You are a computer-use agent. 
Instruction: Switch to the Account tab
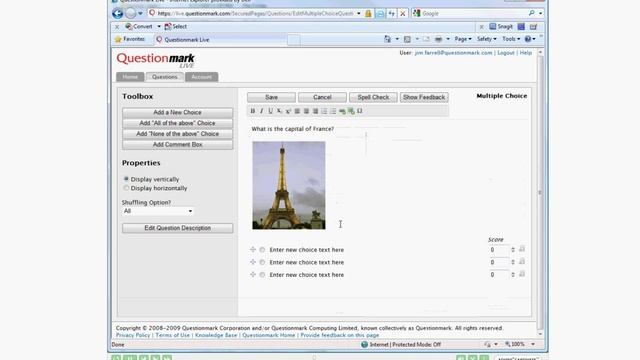[202, 77]
